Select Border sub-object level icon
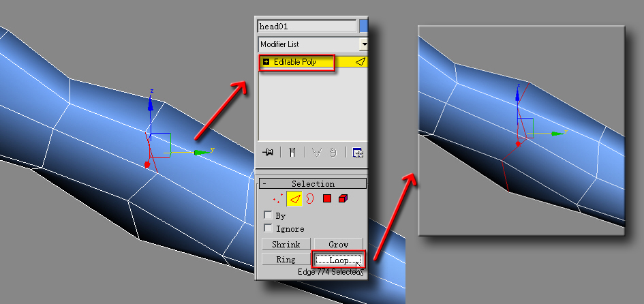The height and width of the screenshot is (304, 644). pos(310,198)
